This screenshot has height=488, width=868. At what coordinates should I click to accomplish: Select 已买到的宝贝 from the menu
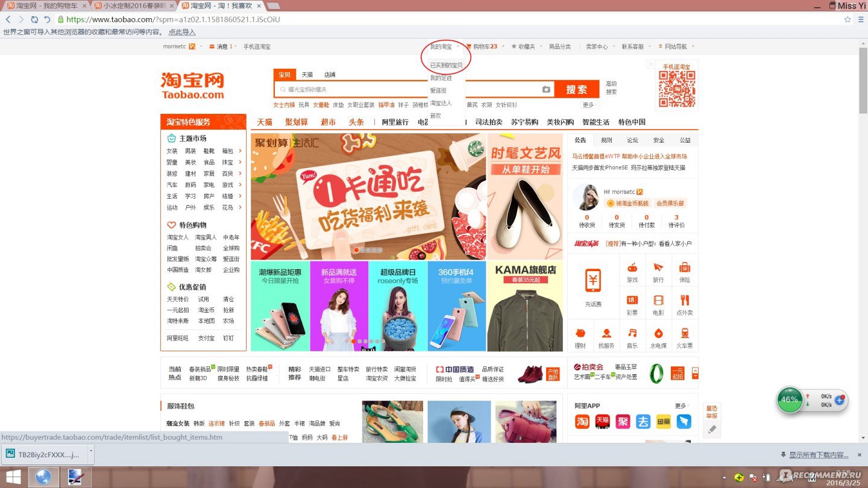(x=446, y=65)
